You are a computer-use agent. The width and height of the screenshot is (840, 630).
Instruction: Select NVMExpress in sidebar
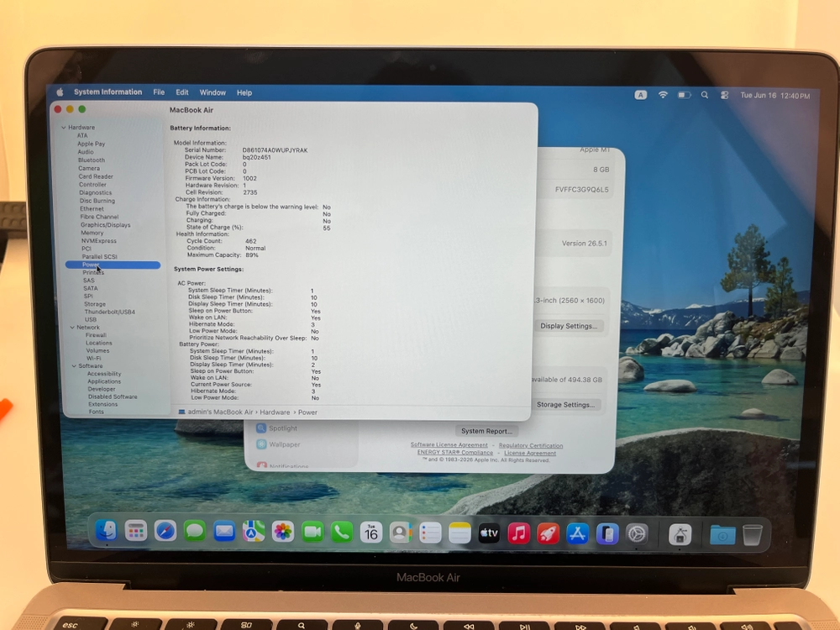click(x=99, y=241)
